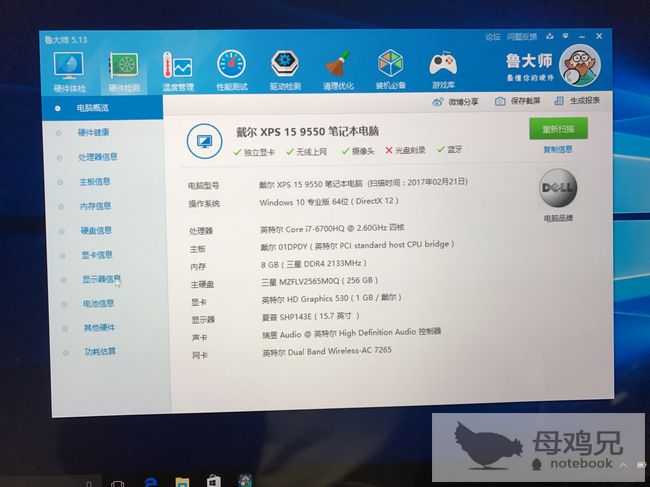Click 保存截屏 to save screenshot
Image resolution: width=650 pixels, height=487 pixels.
[518, 101]
